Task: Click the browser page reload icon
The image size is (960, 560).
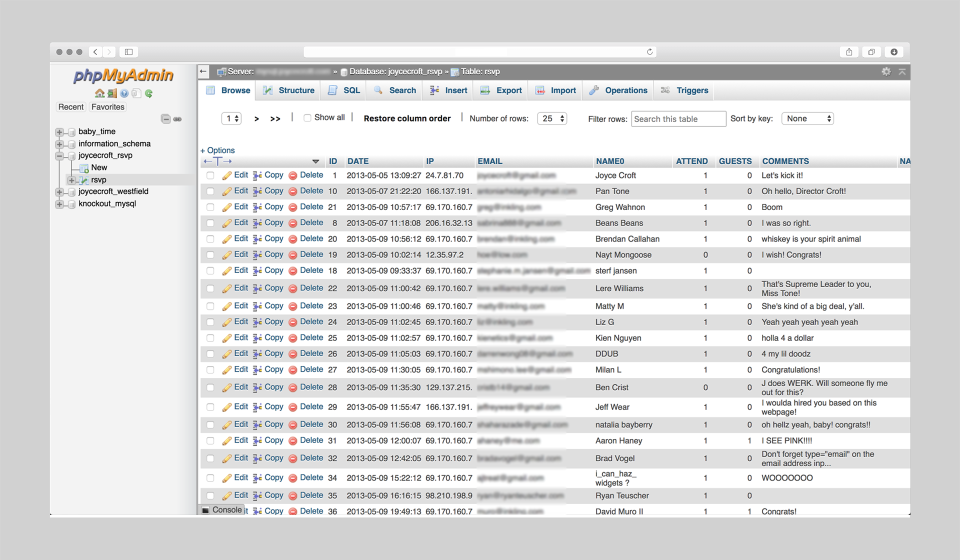Action: [649, 52]
